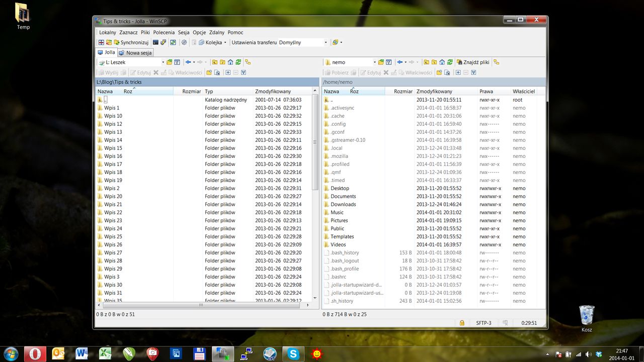
Task: Click the Znajdź pliki button
Action: (x=473, y=62)
